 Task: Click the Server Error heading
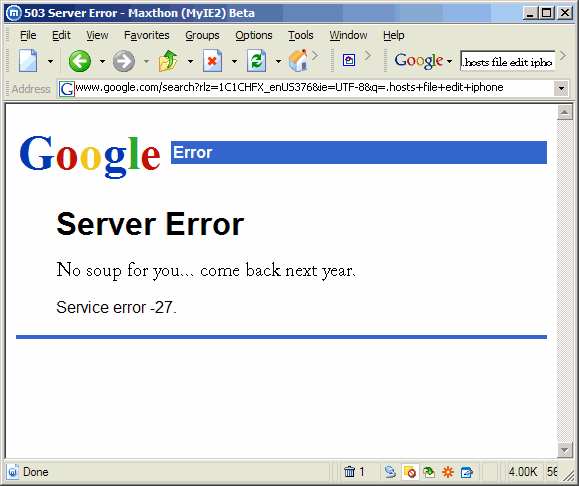[150, 224]
